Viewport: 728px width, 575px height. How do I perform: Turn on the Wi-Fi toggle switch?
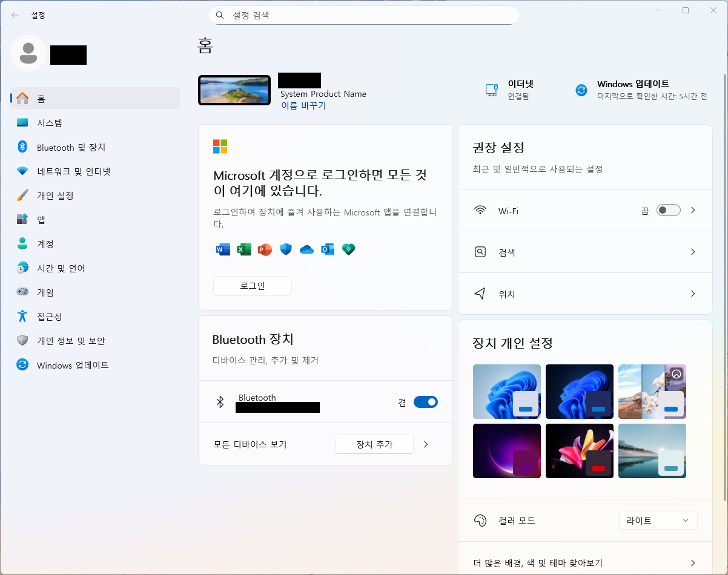pos(669,210)
